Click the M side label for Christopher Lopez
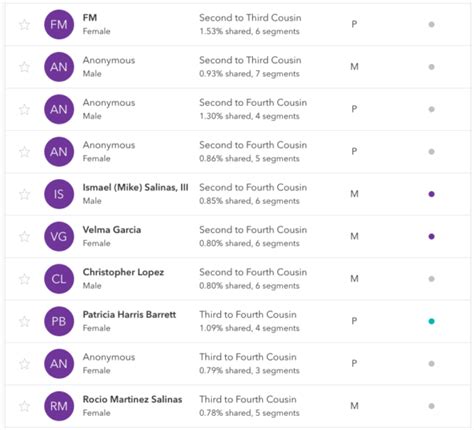The height and width of the screenshot is (430, 474). tap(354, 279)
